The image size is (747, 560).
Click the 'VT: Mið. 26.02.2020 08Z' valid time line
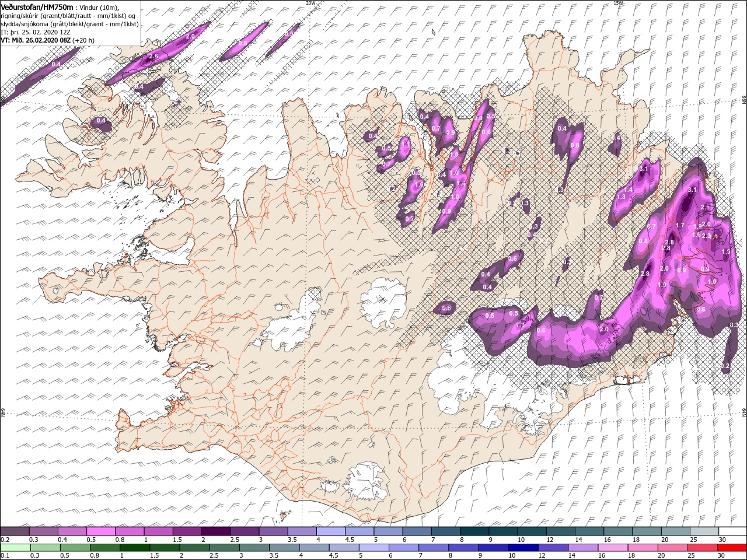click(x=36, y=40)
